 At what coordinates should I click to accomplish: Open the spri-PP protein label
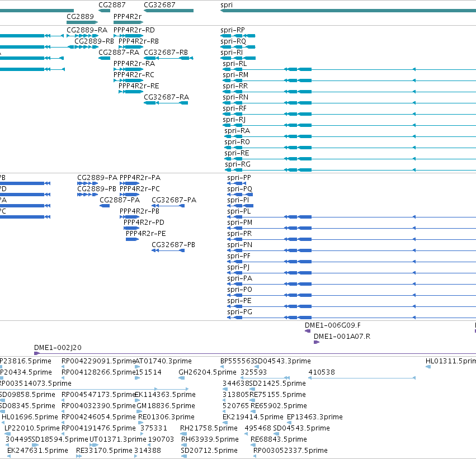[239, 178]
